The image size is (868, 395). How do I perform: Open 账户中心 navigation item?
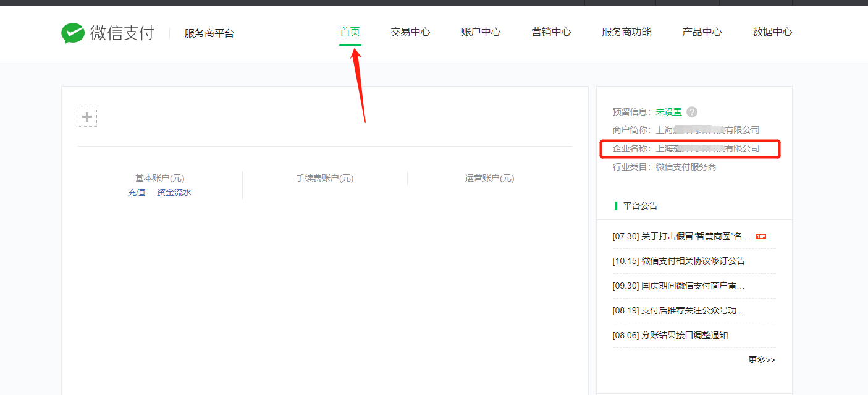(481, 32)
